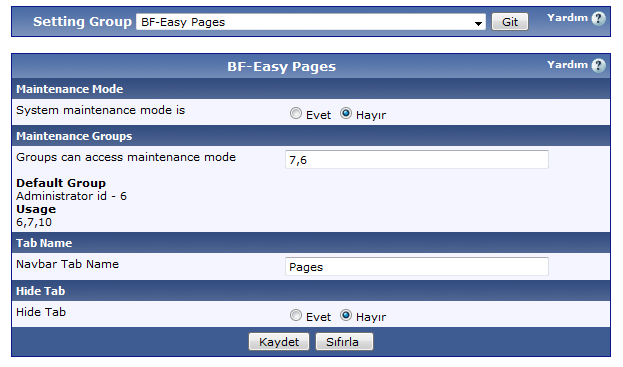Click the 'Default Group' bold text

(61, 183)
